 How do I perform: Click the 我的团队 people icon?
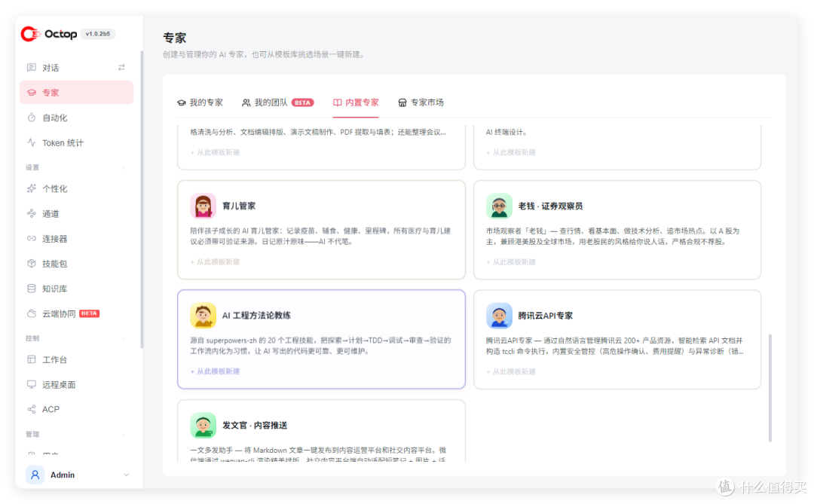[x=246, y=102]
